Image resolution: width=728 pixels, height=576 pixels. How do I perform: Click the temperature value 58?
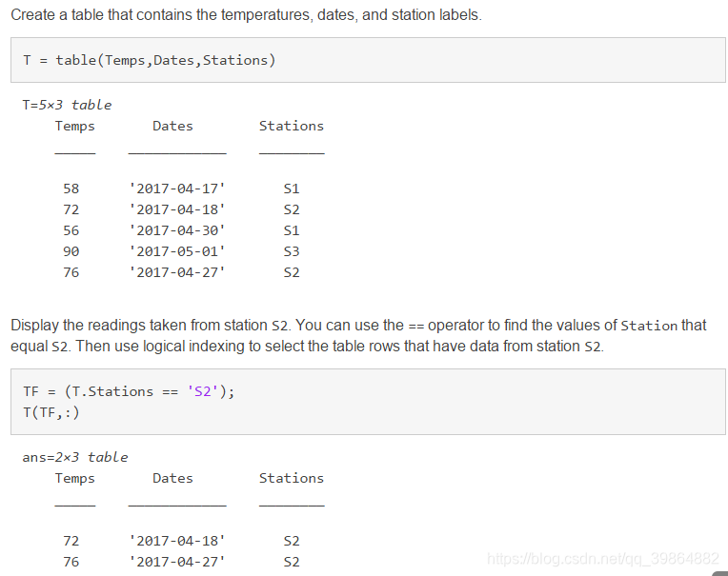(x=71, y=189)
